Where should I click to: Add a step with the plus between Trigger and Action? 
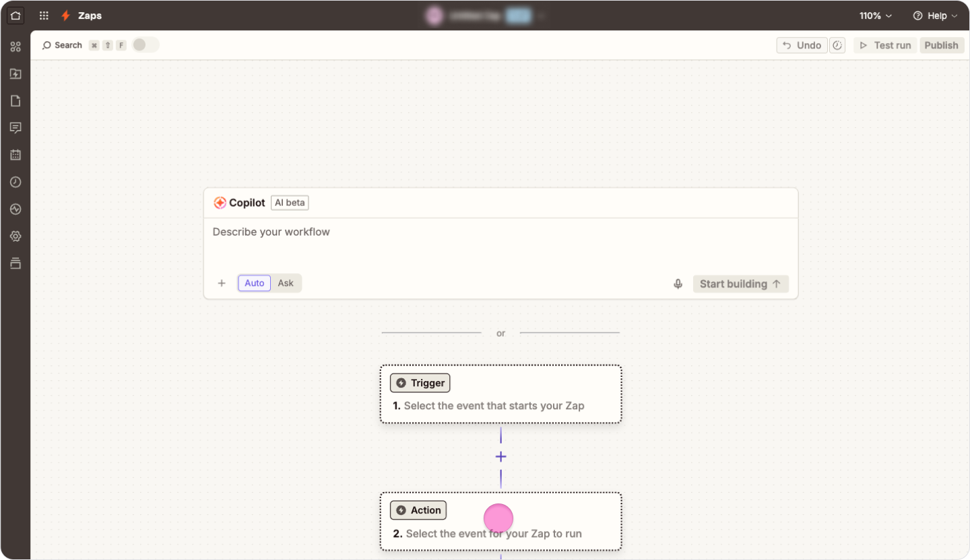500,457
